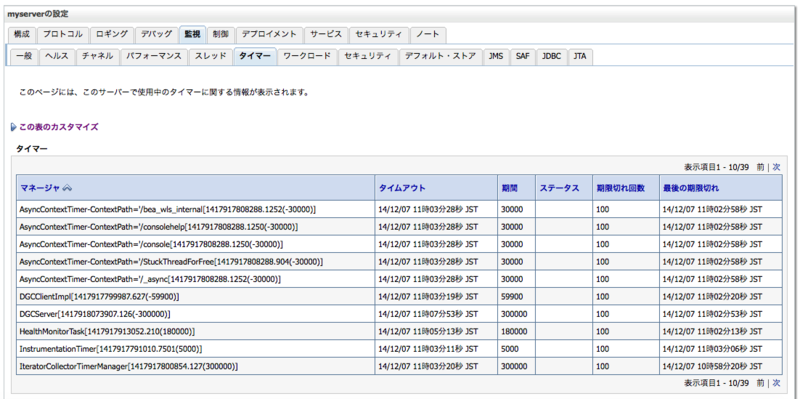Select the デバッグ tab
The height and width of the screenshot is (399, 800).
156,34
